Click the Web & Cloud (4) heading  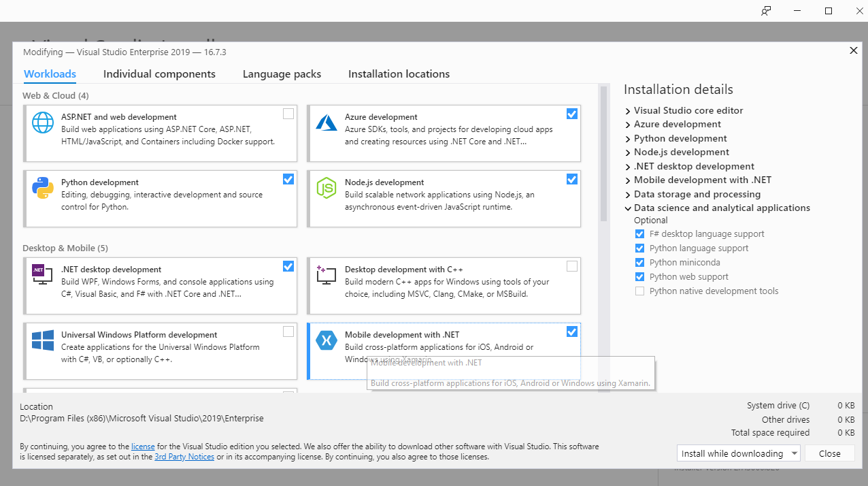click(56, 95)
